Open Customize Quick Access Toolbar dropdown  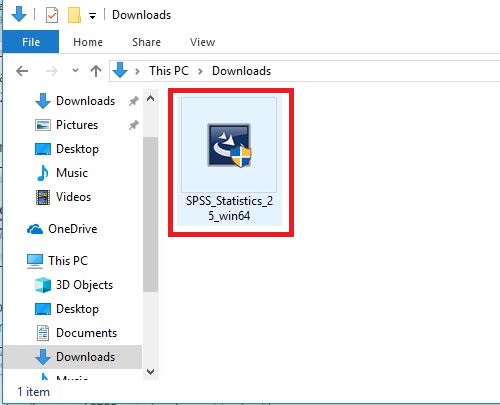(92, 15)
